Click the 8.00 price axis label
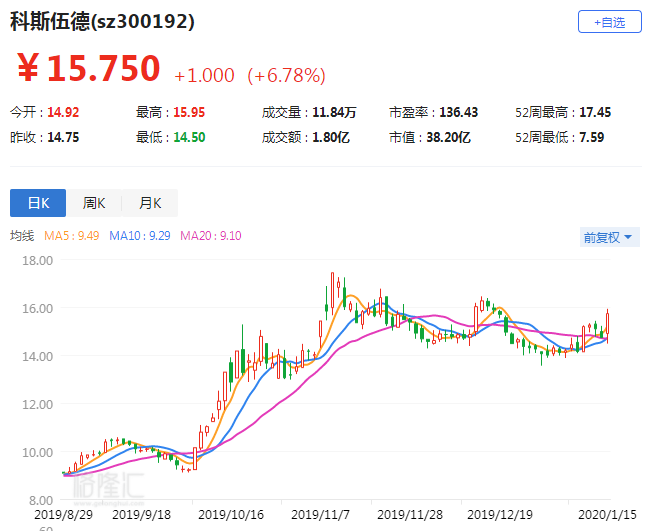The height and width of the screenshot is (531, 649). pos(41,500)
